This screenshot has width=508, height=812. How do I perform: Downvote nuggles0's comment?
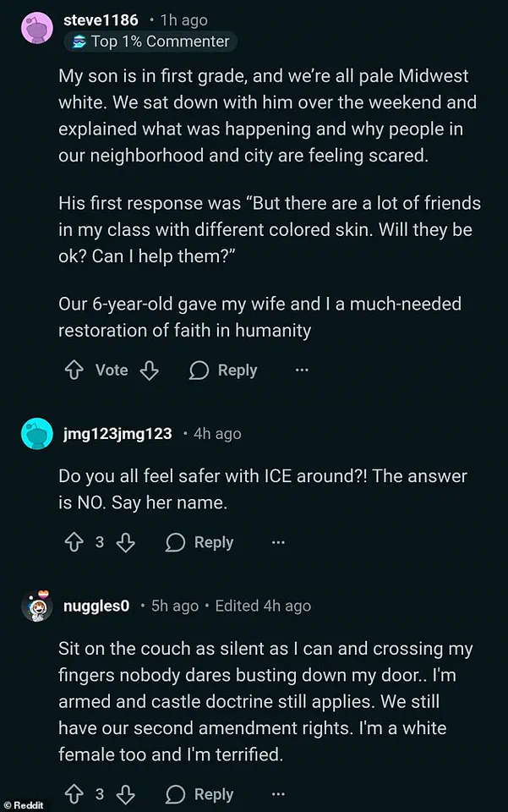(125, 793)
